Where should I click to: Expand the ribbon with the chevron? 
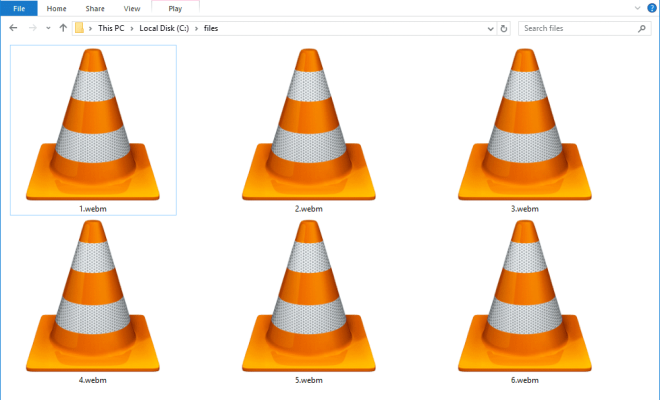[x=637, y=8]
